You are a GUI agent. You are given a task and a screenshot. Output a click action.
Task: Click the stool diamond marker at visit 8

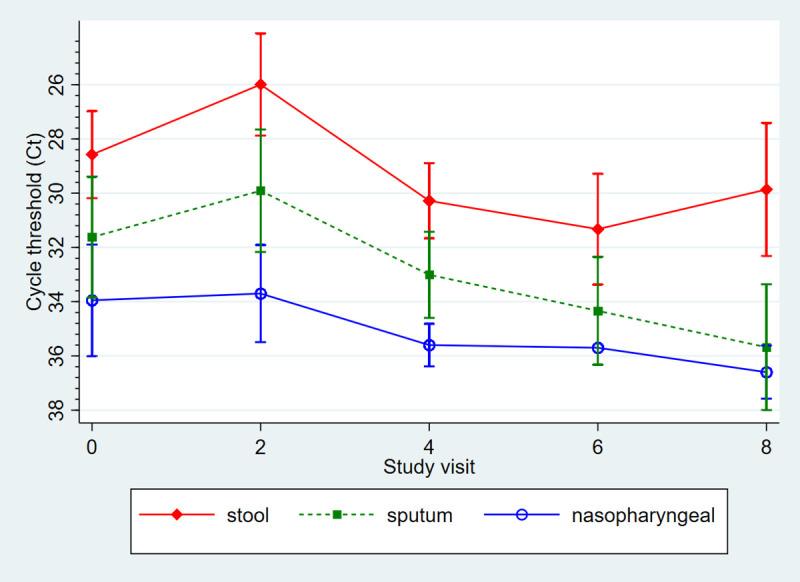767,189
